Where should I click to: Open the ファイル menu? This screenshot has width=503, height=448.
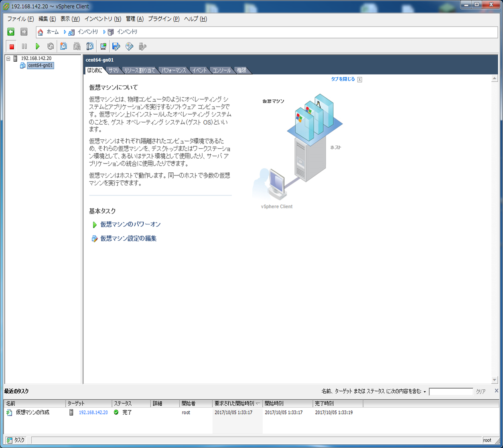coord(20,19)
